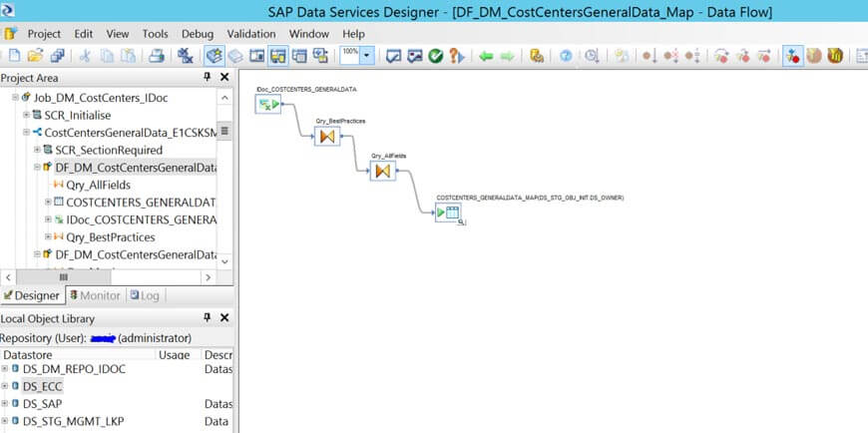Switch to the Monitor tab
Screen dimensions: 868x433
coord(95,295)
